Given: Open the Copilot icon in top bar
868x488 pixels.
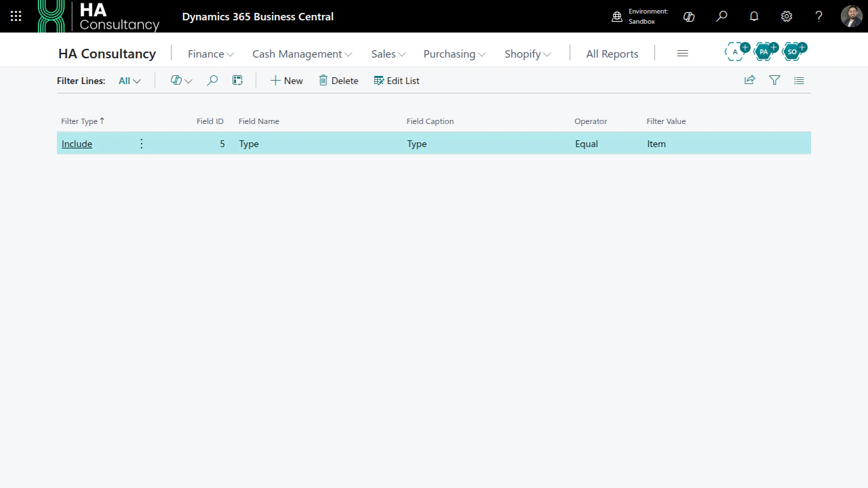Looking at the screenshot, I should [689, 16].
